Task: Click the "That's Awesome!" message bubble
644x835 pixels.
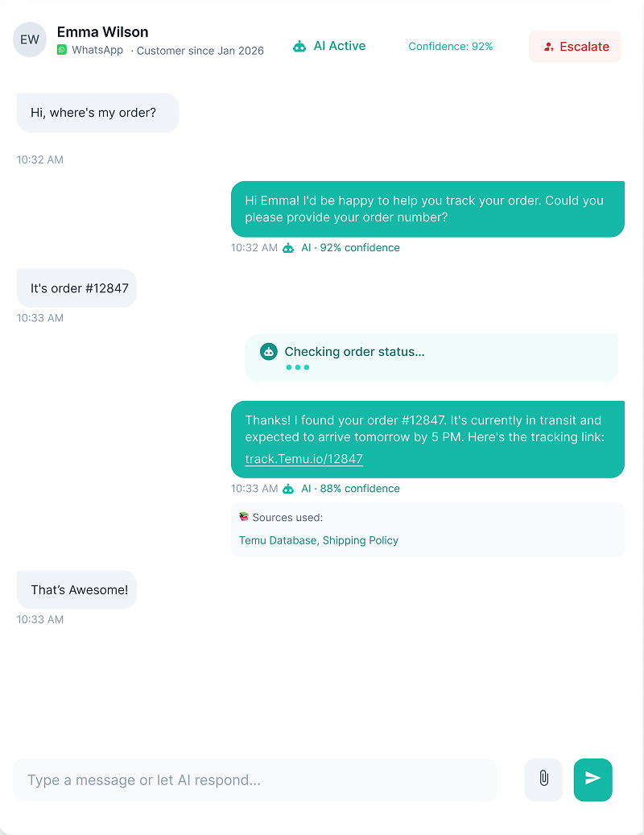Action: coord(76,589)
